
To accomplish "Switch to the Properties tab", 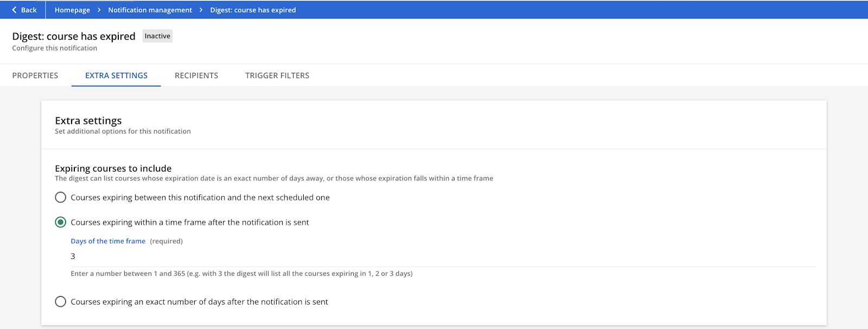I will tap(35, 75).
